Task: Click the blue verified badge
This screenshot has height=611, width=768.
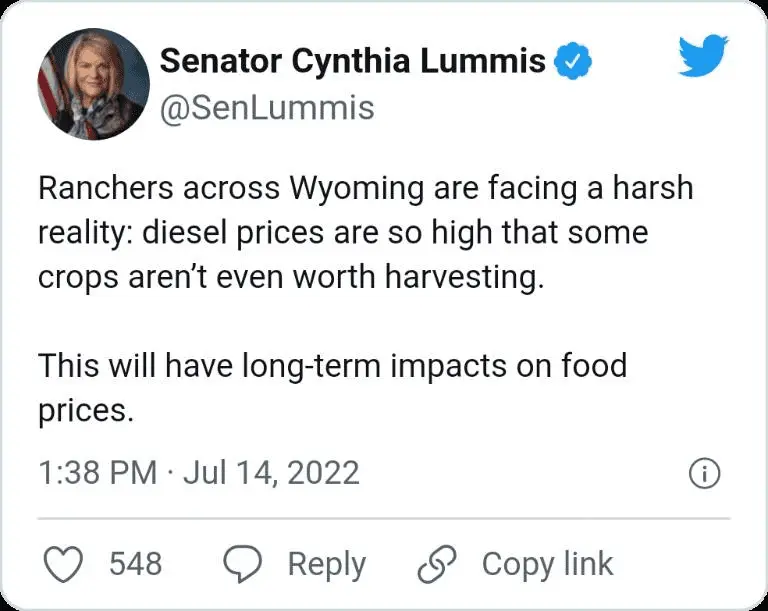Action: 573,61
